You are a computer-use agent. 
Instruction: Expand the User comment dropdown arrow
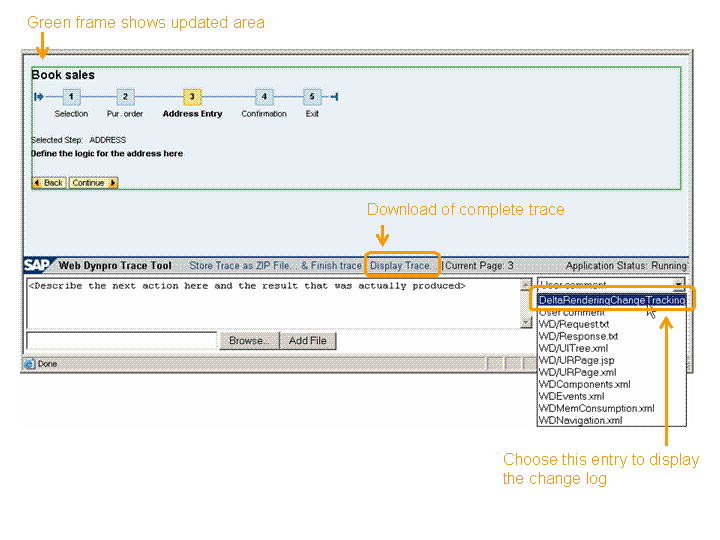click(x=680, y=285)
